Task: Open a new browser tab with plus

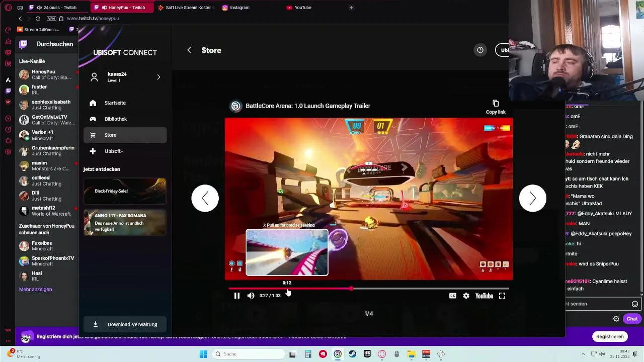Action: [x=351, y=8]
